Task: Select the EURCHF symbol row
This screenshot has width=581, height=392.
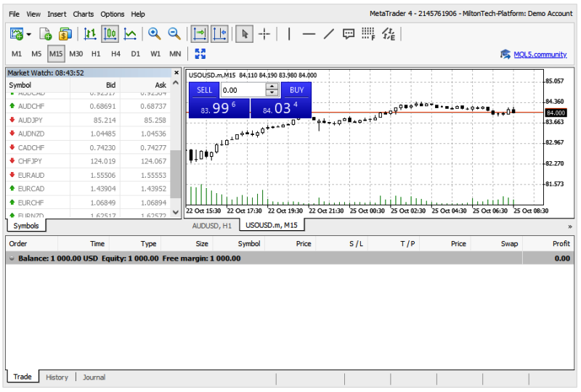Action: point(89,203)
